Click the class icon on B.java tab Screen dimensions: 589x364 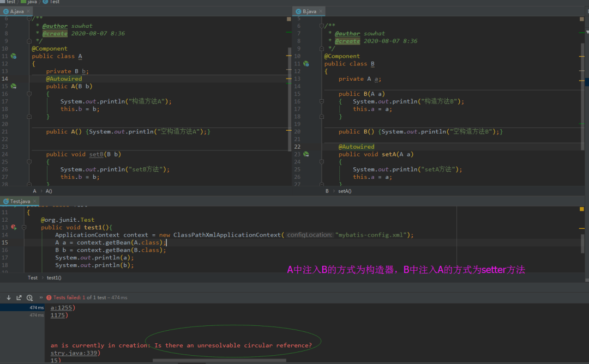(298, 11)
